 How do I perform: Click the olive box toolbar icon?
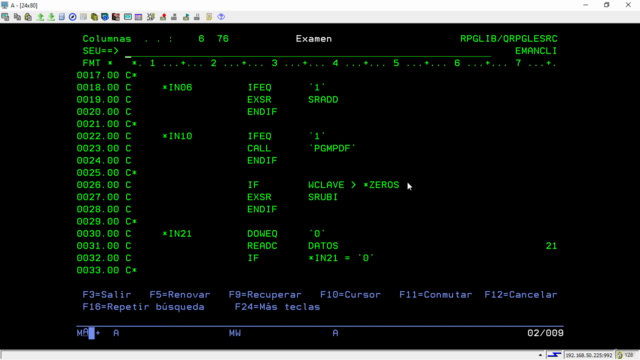click(x=94, y=17)
